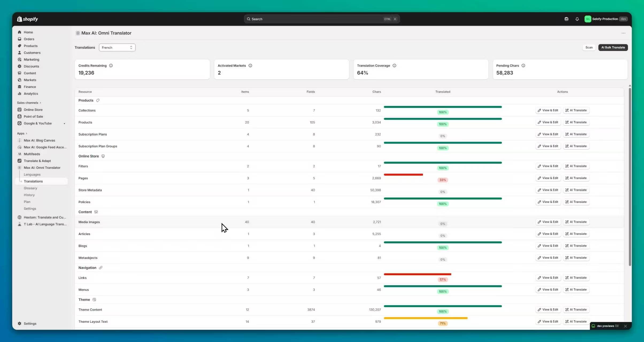Click info icon beside Activated Markets

coord(250,65)
